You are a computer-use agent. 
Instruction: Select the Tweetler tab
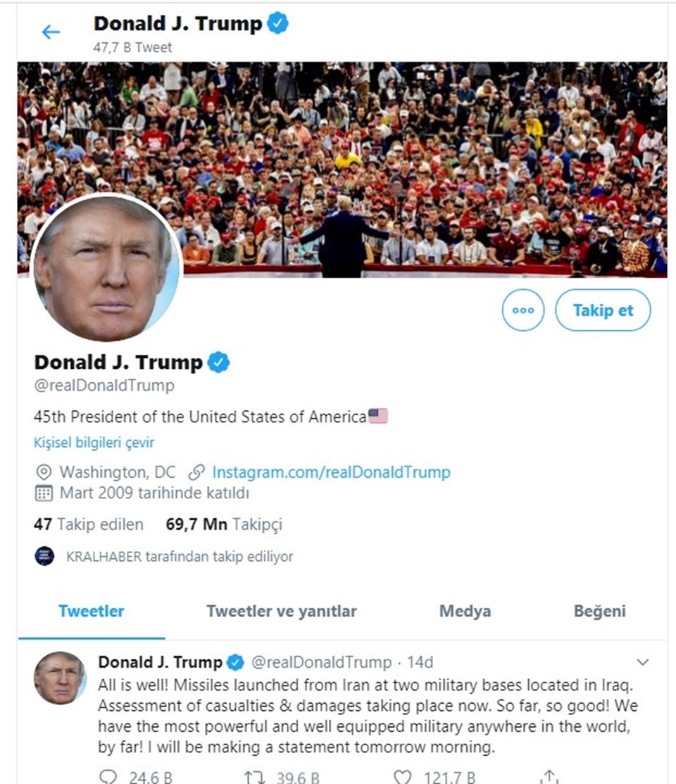[x=91, y=611]
